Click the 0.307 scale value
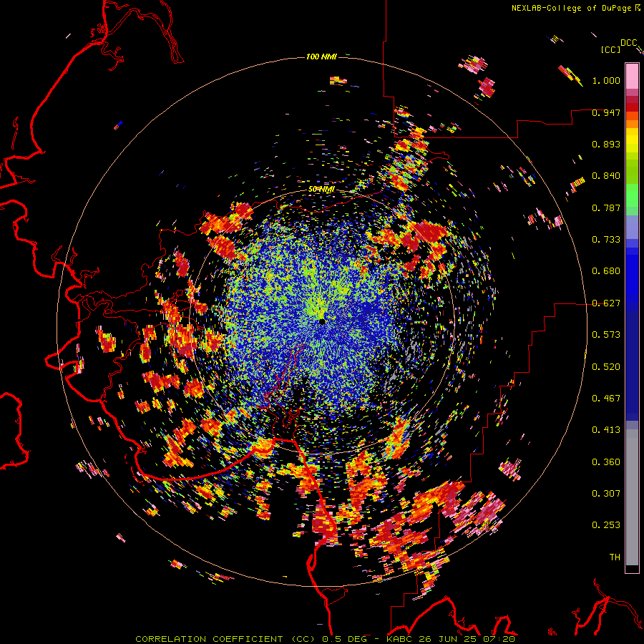Image resolution: width=644 pixels, height=644 pixels. point(606,494)
